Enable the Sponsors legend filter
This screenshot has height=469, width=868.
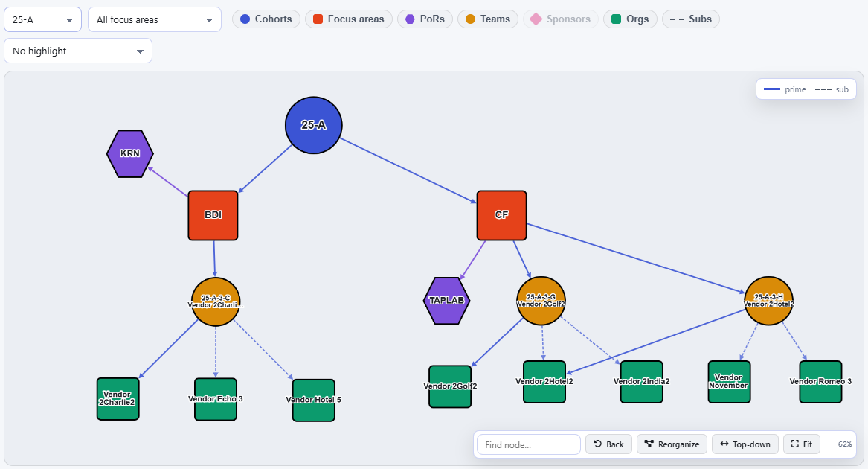561,19
